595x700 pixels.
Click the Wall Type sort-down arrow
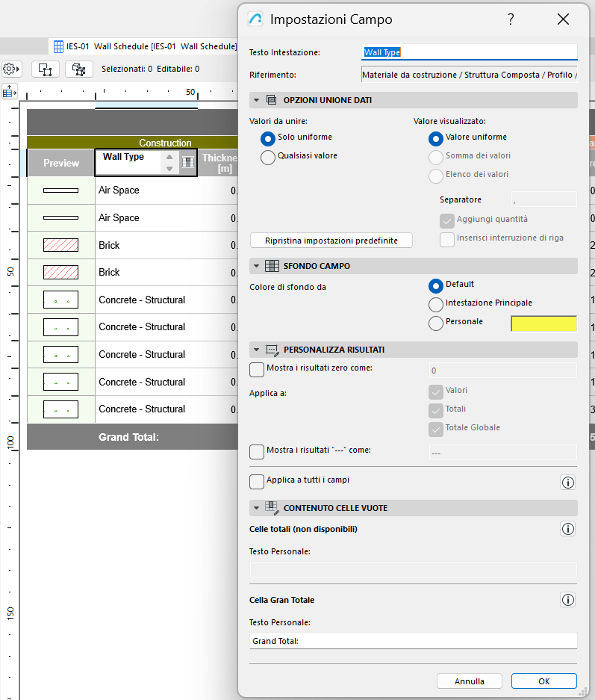(169, 168)
